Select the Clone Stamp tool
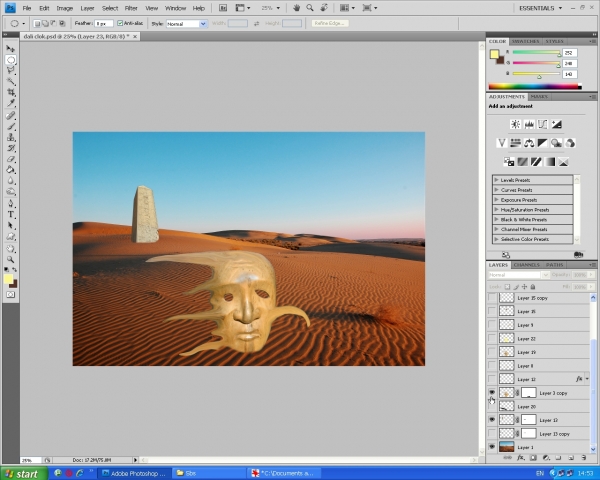Image resolution: width=600 pixels, height=480 pixels. click(x=11, y=137)
